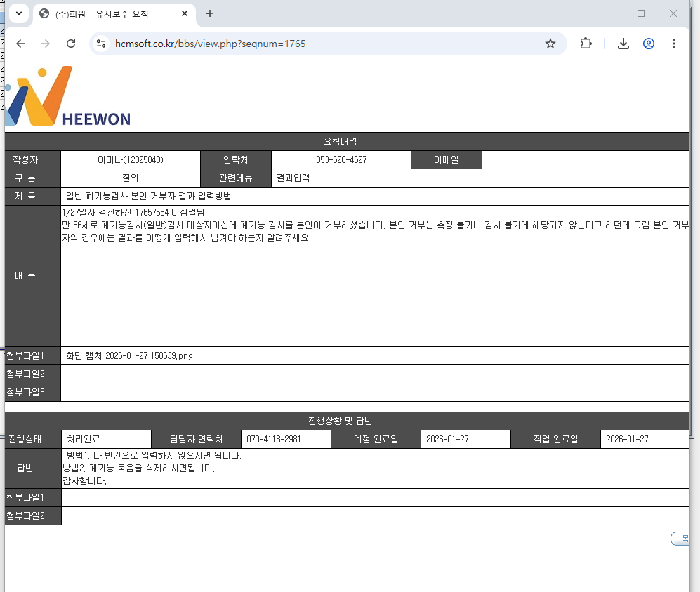The width and height of the screenshot is (700, 592).
Task: Reload the current page
Action: pos(71,44)
